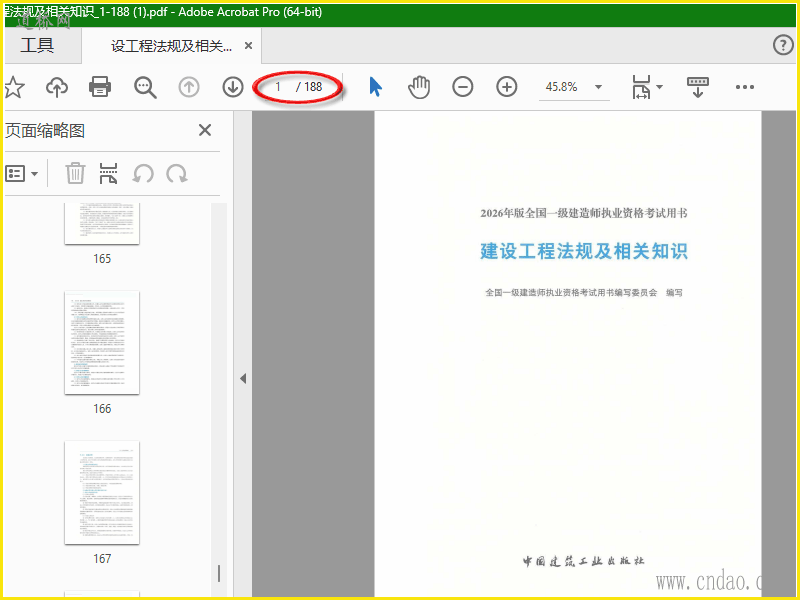The image size is (800, 600).
Task: Click the 页面缩略图 panel heading
Action: 45,131
